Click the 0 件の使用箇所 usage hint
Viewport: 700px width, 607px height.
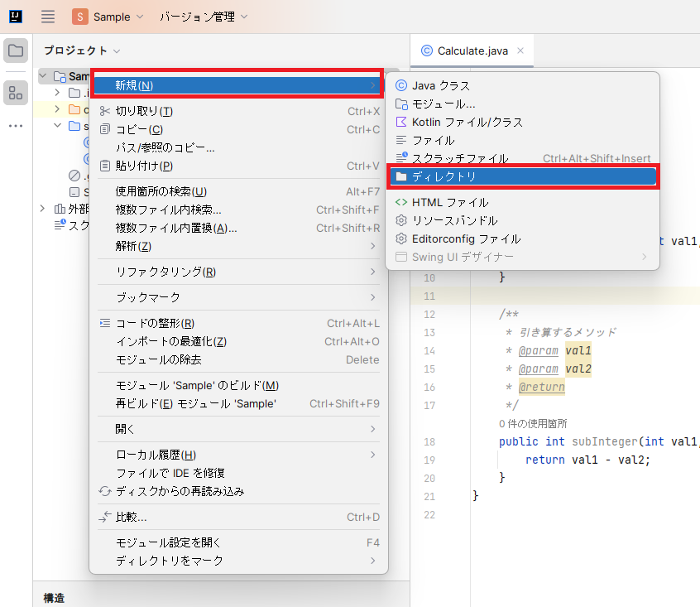532,423
